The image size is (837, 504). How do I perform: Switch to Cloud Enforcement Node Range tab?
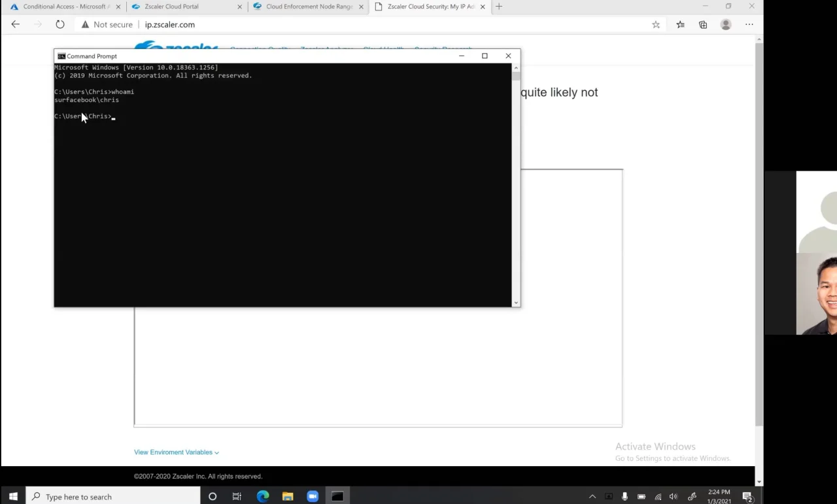[307, 7]
